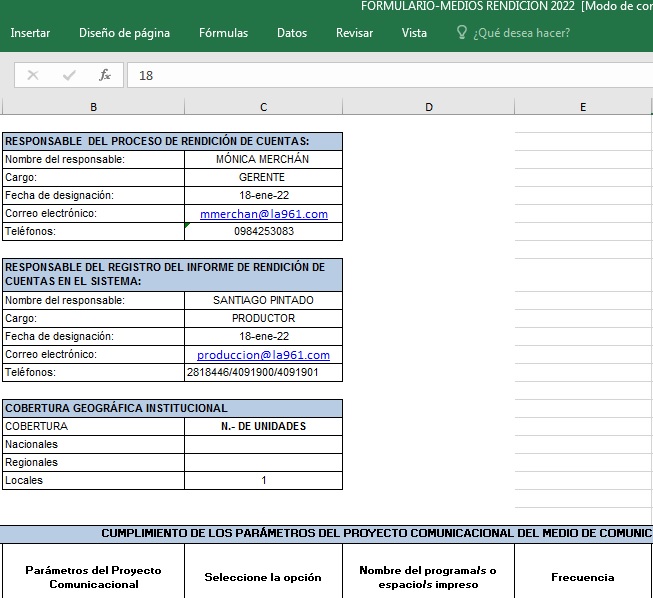This screenshot has height=598, width=653.
Task: Select column B header
Action: tap(93, 107)
